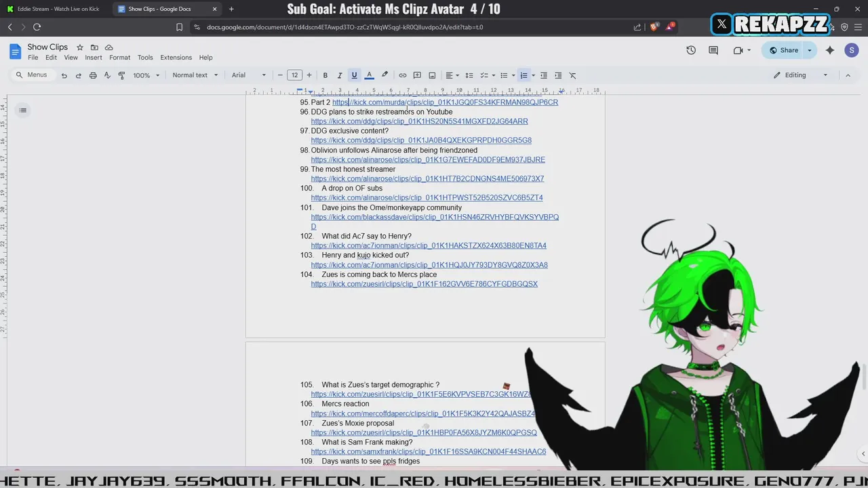Expand bulleted list options arrow
868x488 pixels.
point(513,75)
